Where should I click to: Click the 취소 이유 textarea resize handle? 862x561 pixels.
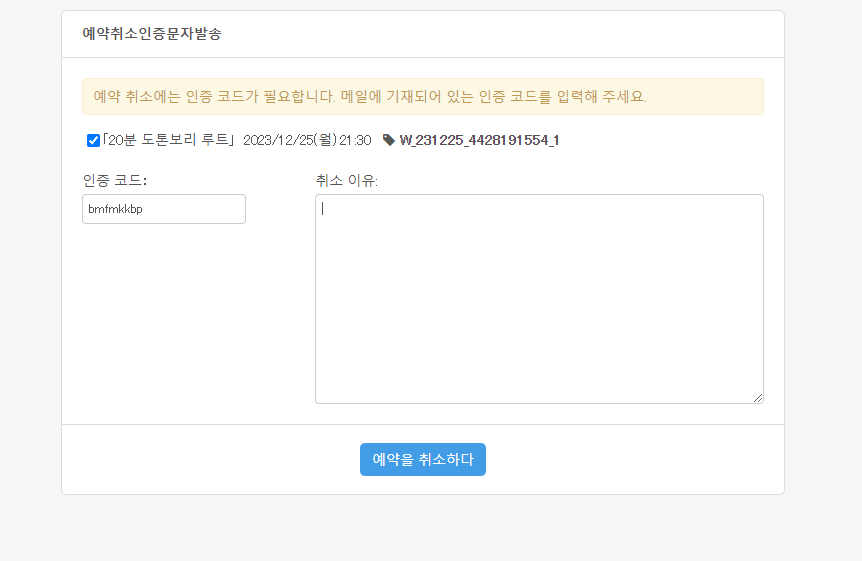[x=758, y=398]
